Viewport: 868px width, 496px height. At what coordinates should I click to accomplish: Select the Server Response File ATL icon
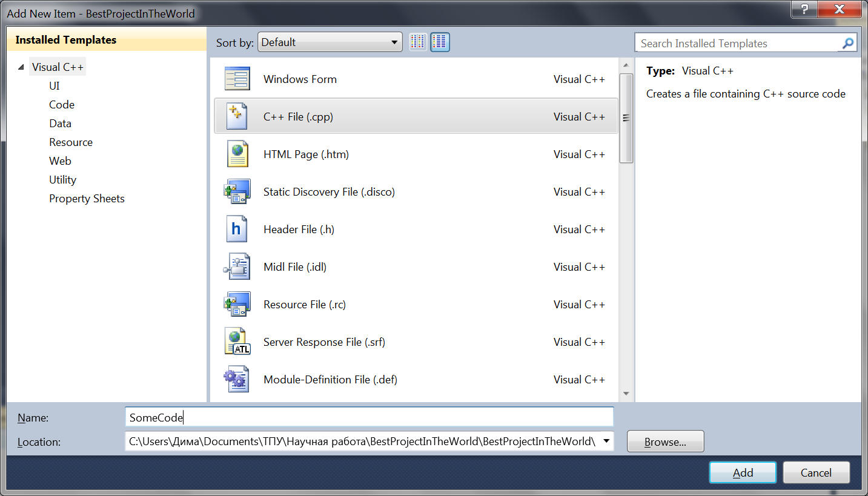[x=237, y=342]
